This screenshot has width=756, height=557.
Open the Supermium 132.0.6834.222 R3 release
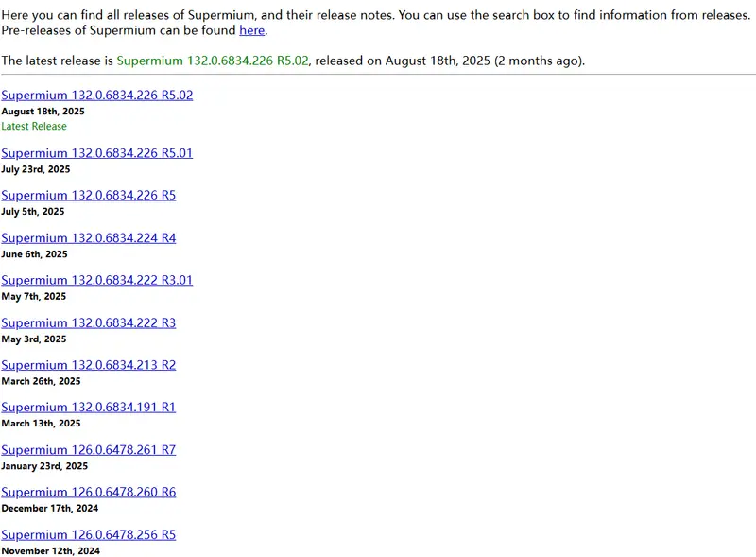(88, 322)
